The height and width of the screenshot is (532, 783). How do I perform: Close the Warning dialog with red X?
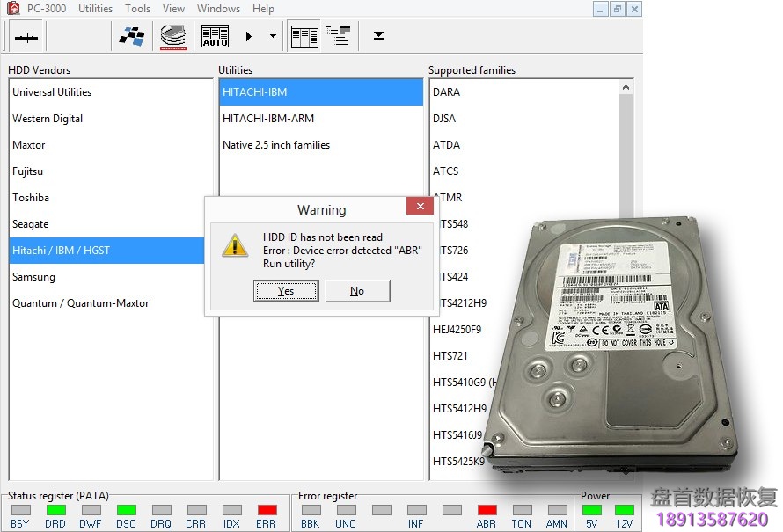(x=420, y=207)
